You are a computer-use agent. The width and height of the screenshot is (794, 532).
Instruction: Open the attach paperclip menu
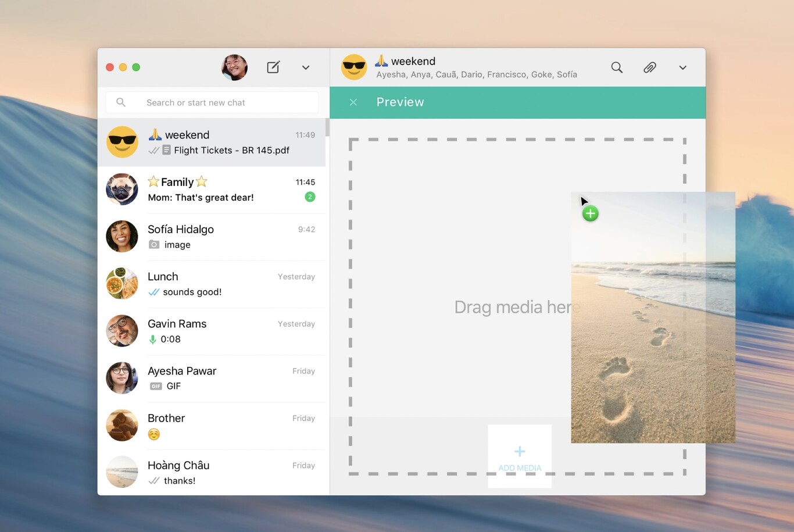pos(650,67)
